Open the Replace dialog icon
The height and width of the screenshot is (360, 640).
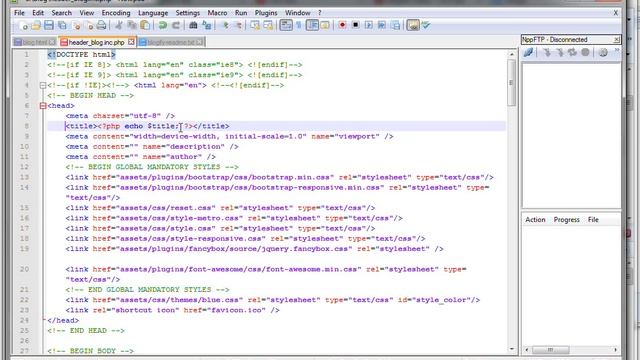pyautogui.click(x=207, y=25)
